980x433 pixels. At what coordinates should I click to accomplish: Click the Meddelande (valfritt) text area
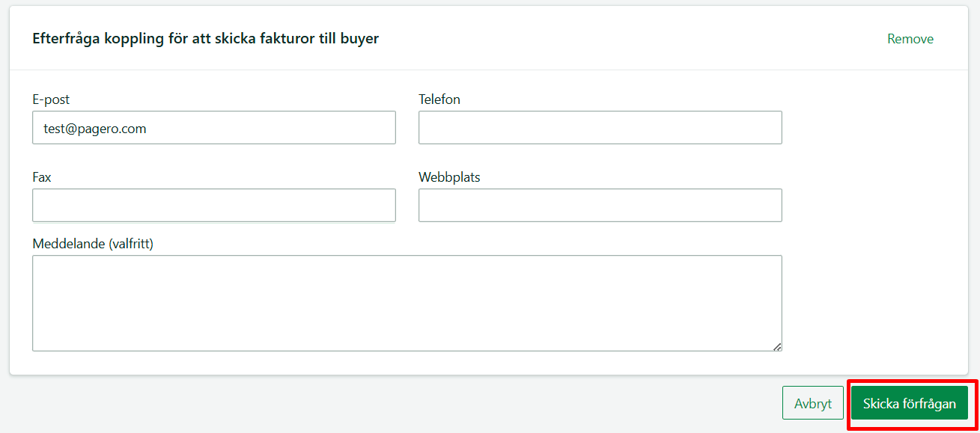407,303
